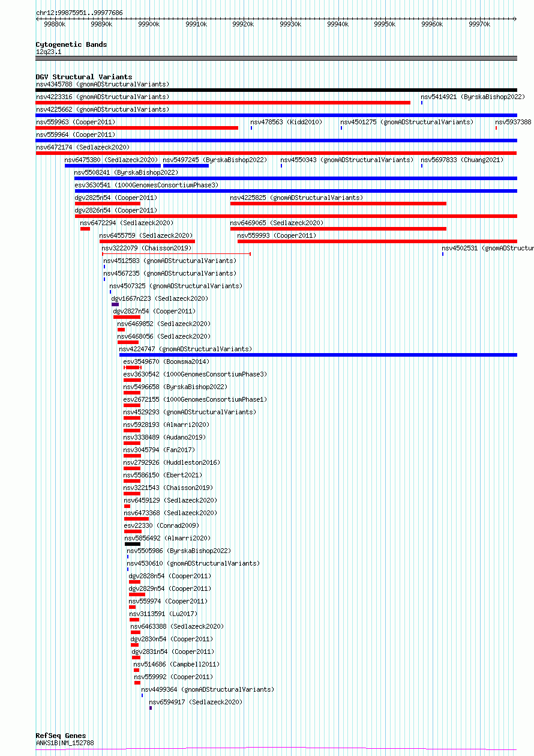
Task: Click nsv559964 (Cooper2011) label
Action: click(75, 135)
